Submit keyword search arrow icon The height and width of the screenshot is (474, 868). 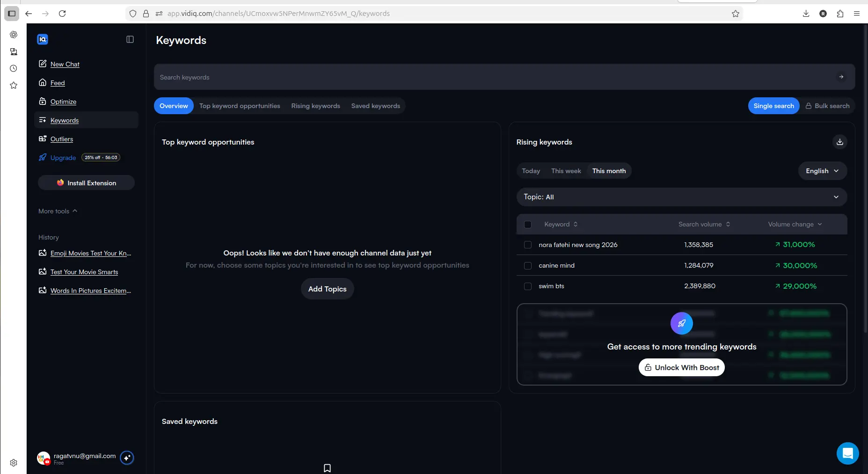[x=841, y=77]
